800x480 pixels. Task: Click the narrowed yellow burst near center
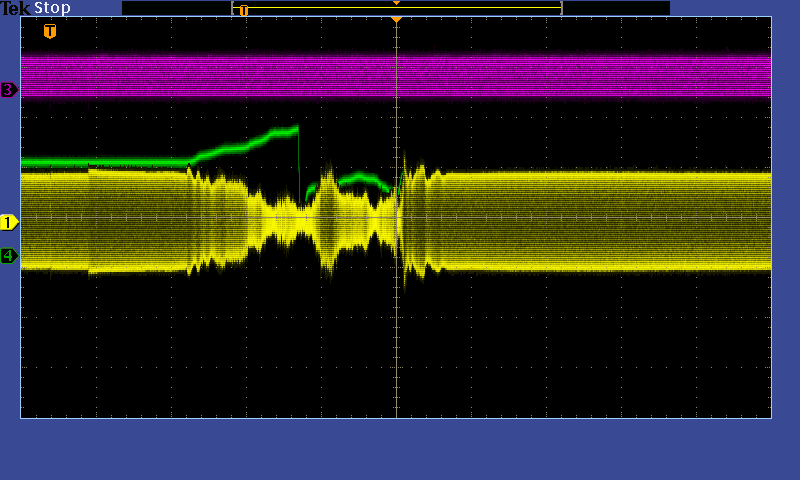[x=290, y=218]
